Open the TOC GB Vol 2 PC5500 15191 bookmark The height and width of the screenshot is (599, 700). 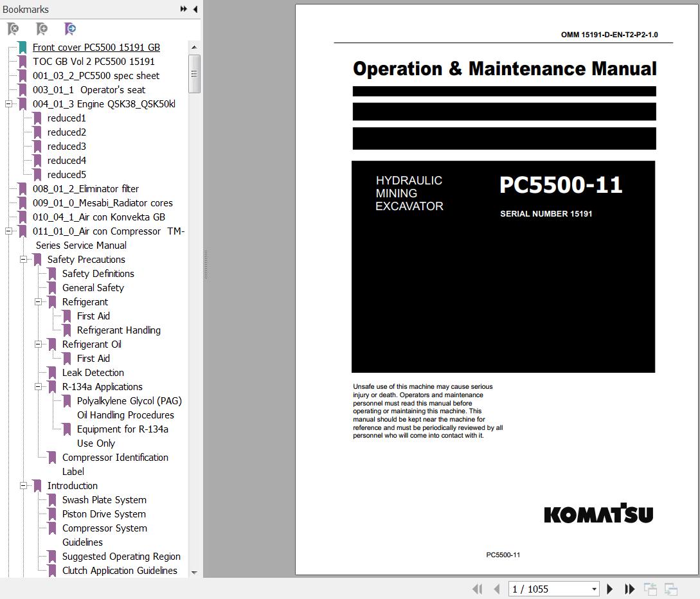point(93,62)
